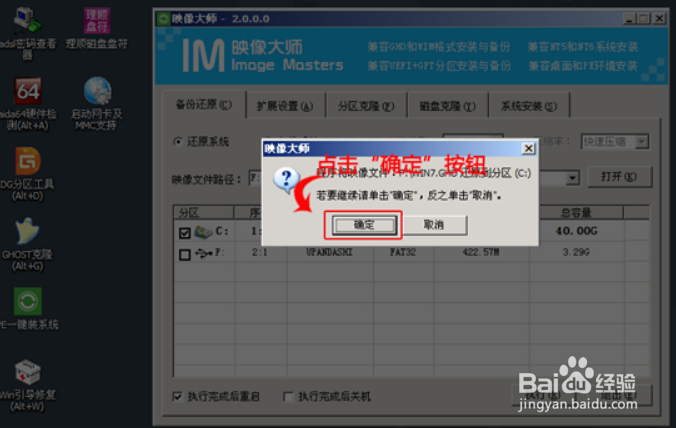Image resolution: width=676 pixels, height=428 pixels.
Task: Select the 还原系统 radio button
Action: (x=178, y=141)
